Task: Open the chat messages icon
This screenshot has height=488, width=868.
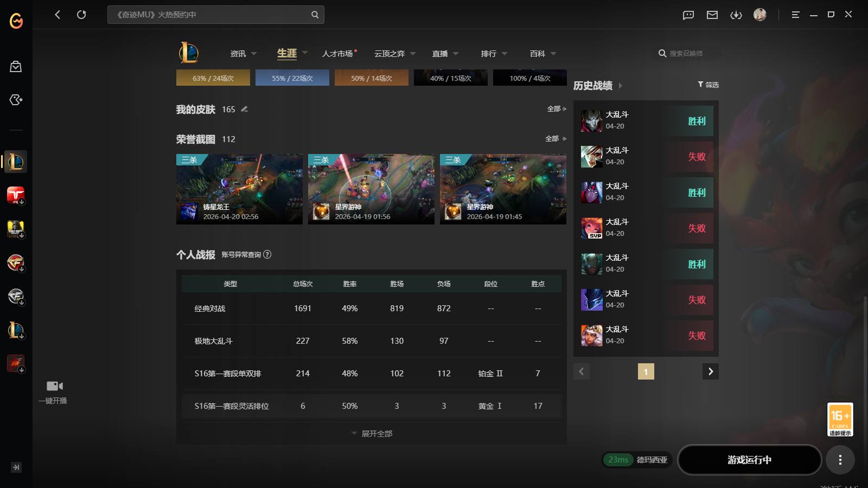Action: (688, 15)
